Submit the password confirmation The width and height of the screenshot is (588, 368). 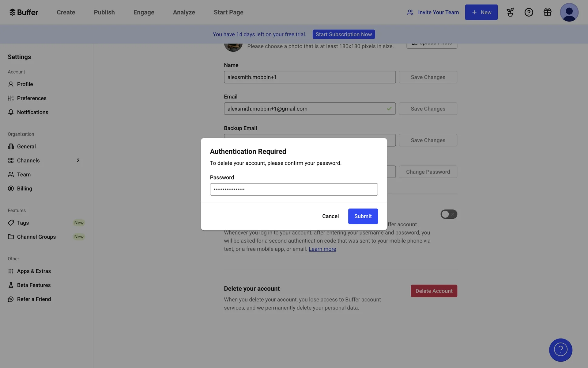[363, 216]
